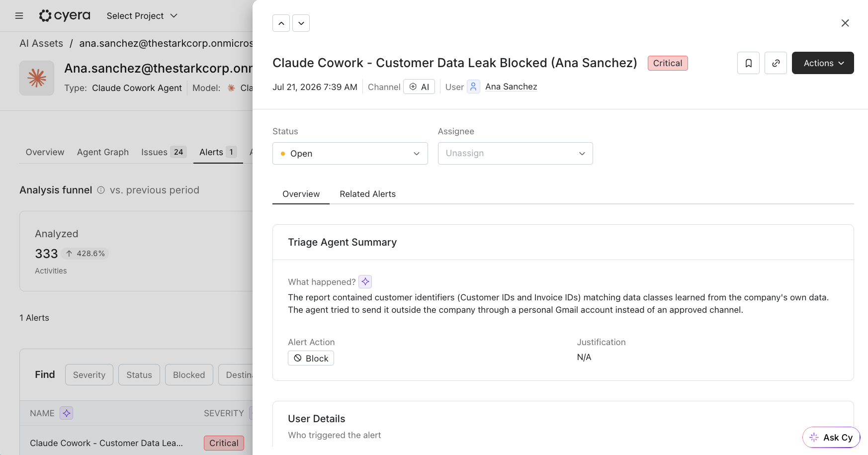The height and width of the screenshot is (455, 868).
Task: Click the AI Assets breadcrumb link
Action: tap(41, 43)
